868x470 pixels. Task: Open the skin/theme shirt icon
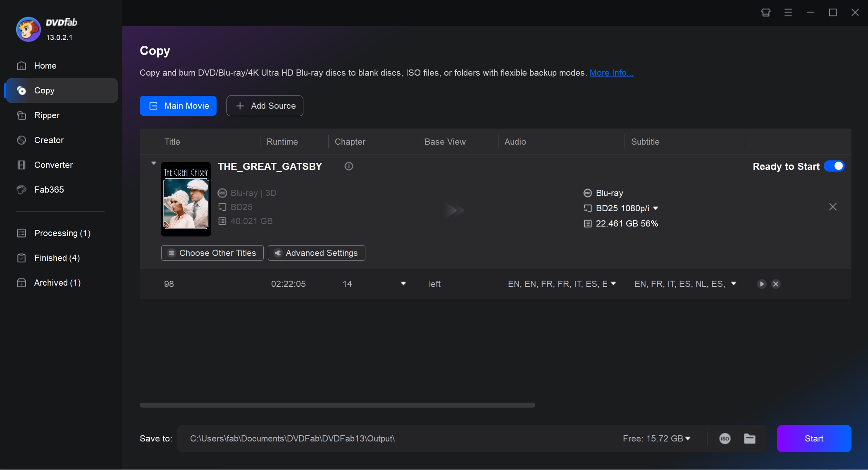pyautogui.click(x=765, y=12)
